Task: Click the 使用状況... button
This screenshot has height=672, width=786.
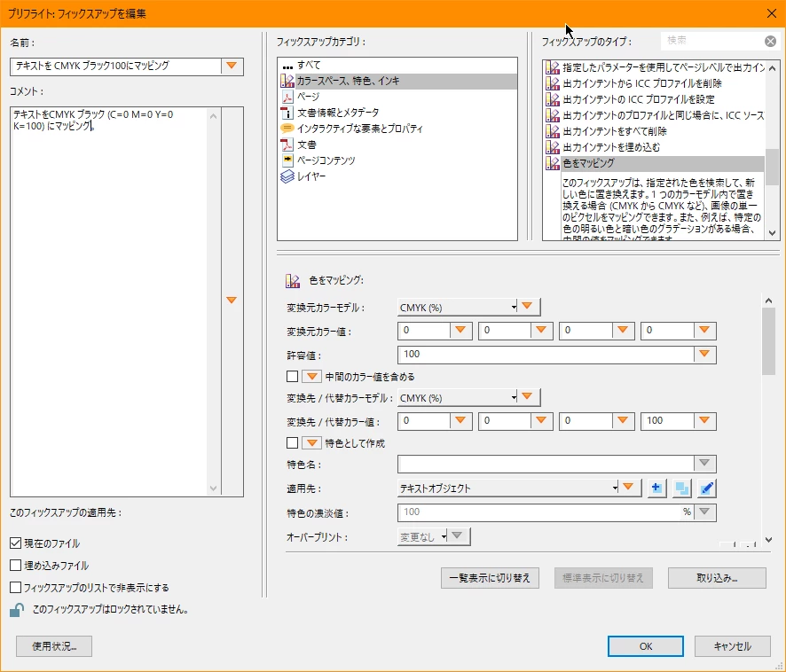Action: 54,646
